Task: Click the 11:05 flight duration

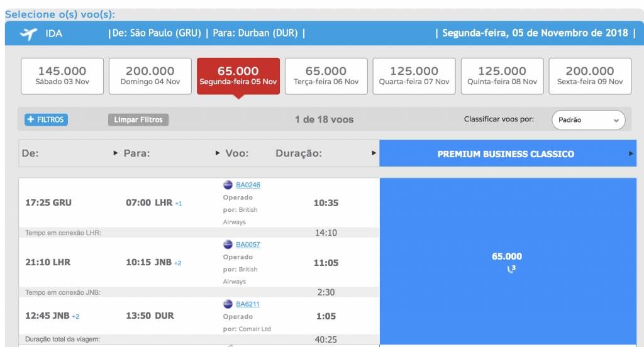Action: point(326,263)
